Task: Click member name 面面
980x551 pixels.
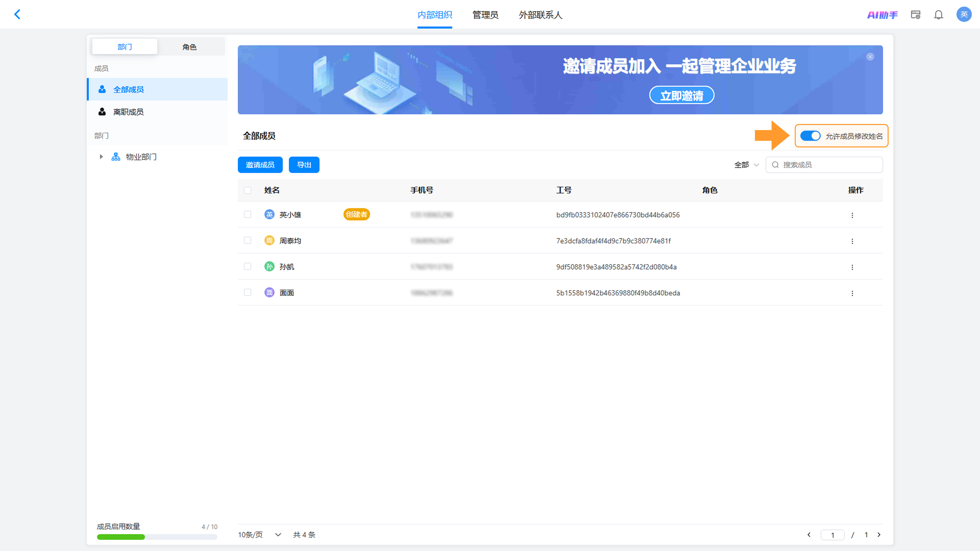Action: click(x=286, y=293)
